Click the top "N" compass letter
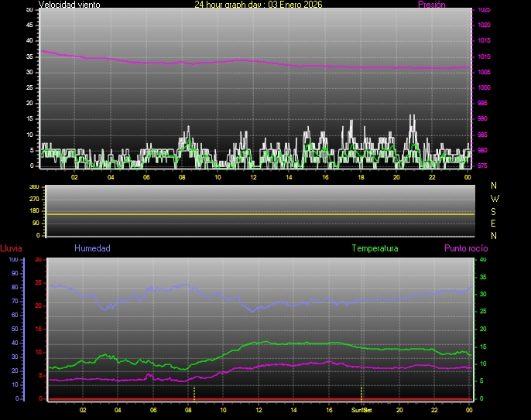This screenshot has height=420, width=531. (x=495, y=186)
